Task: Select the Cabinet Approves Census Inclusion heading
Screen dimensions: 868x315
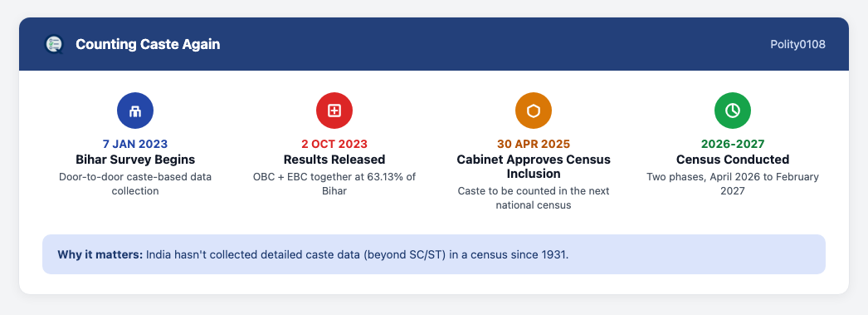Action: pyautogui.click(x=534, y=166)
